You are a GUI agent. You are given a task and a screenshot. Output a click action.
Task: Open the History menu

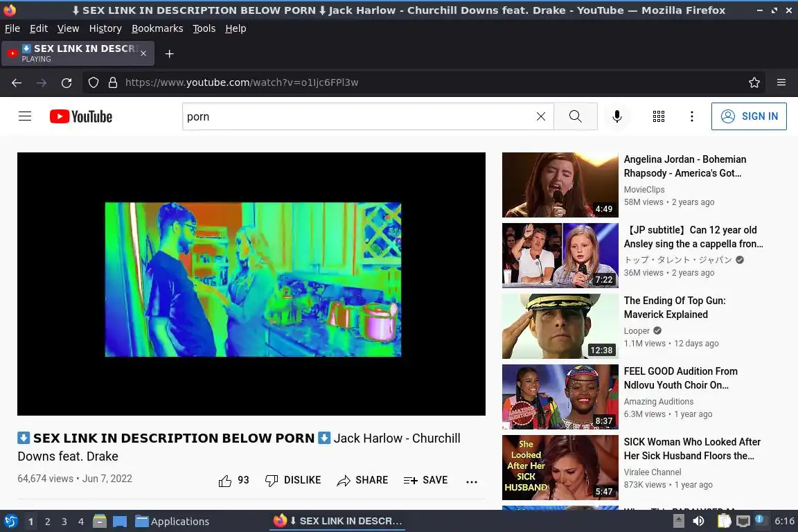[105, 28]
